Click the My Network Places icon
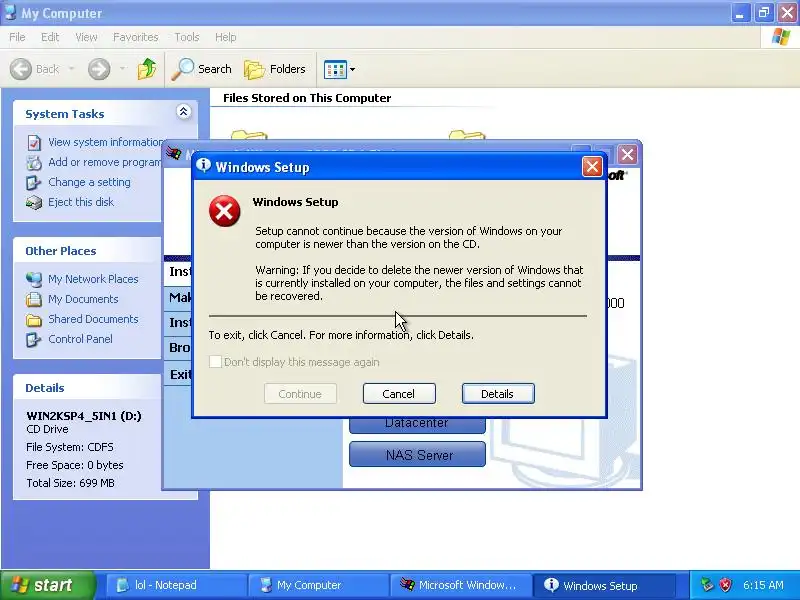 click(34, 279)
